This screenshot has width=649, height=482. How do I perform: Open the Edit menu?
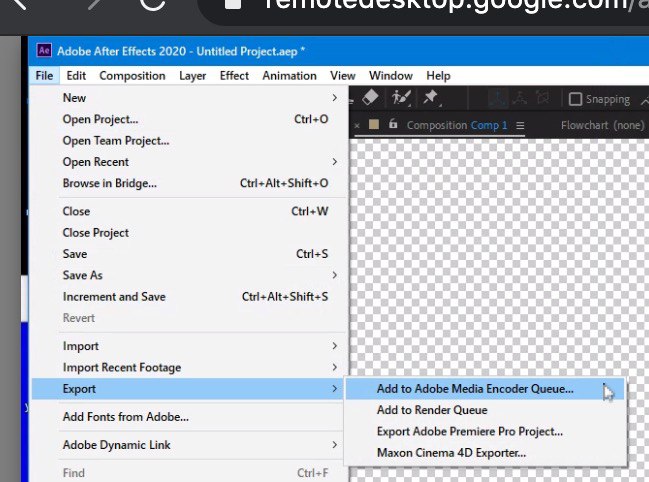[76, 76]
